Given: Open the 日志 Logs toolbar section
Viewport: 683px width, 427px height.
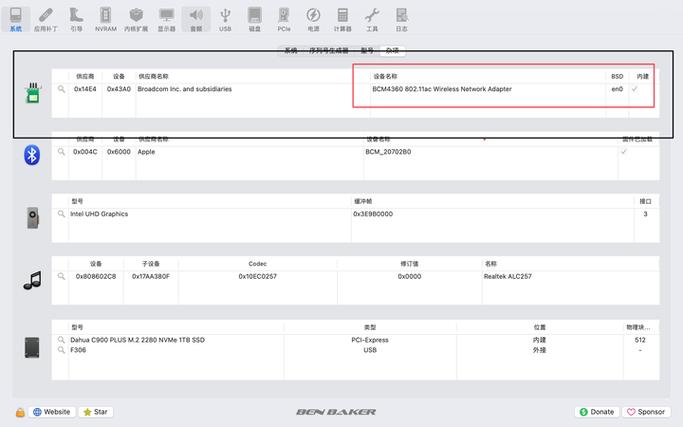Looking at the screenshot, I should [401, 20].
